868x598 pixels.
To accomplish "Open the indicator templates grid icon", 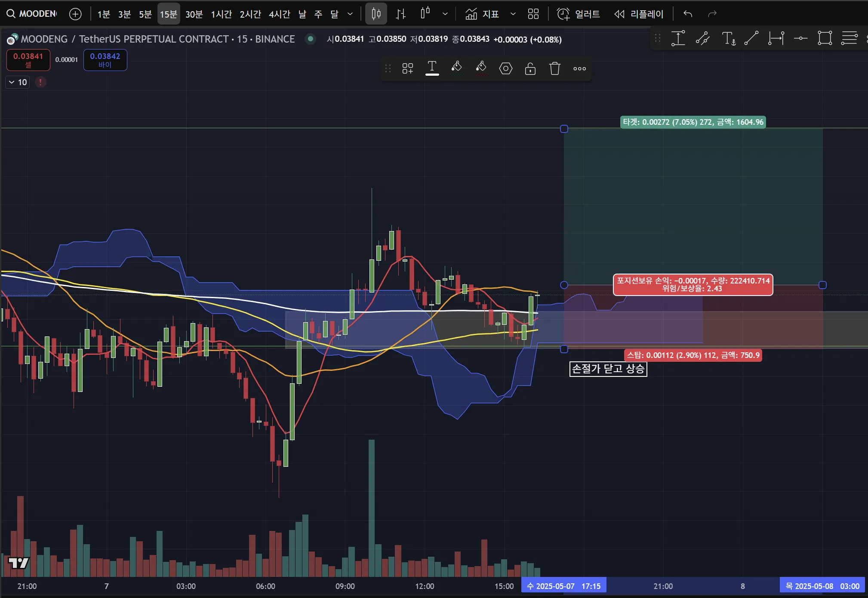I will coord(533,14).
